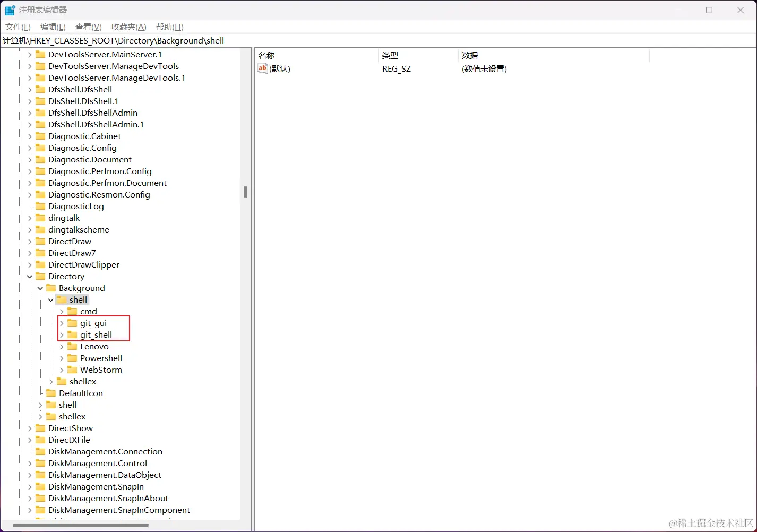Collapse the Directory key
Image resolution: width=757 pixels, height=532 pixels.
click(x=30, y=276)
